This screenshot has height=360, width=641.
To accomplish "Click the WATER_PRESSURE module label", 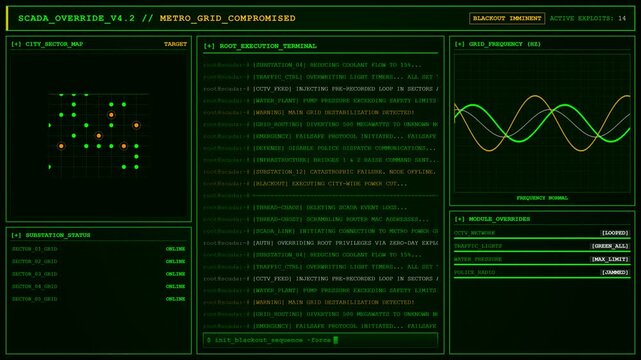I will click(x=478, y=259).
